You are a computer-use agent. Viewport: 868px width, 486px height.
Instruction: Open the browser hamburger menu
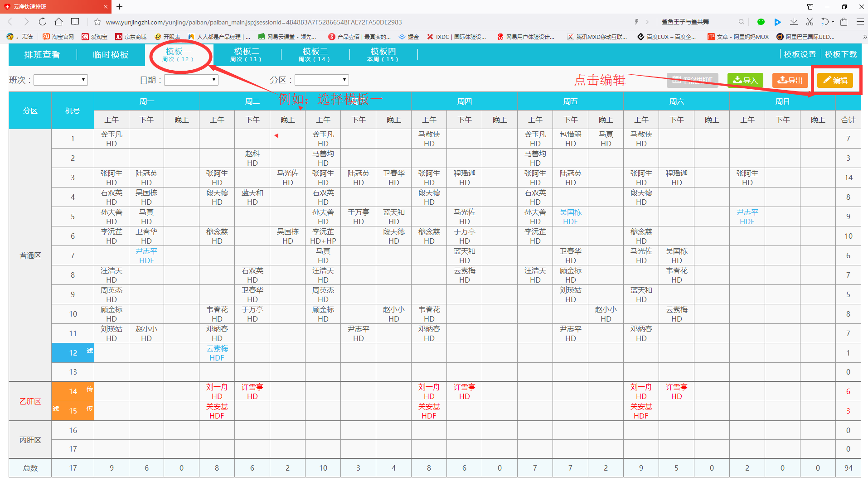tap(860, 22)
